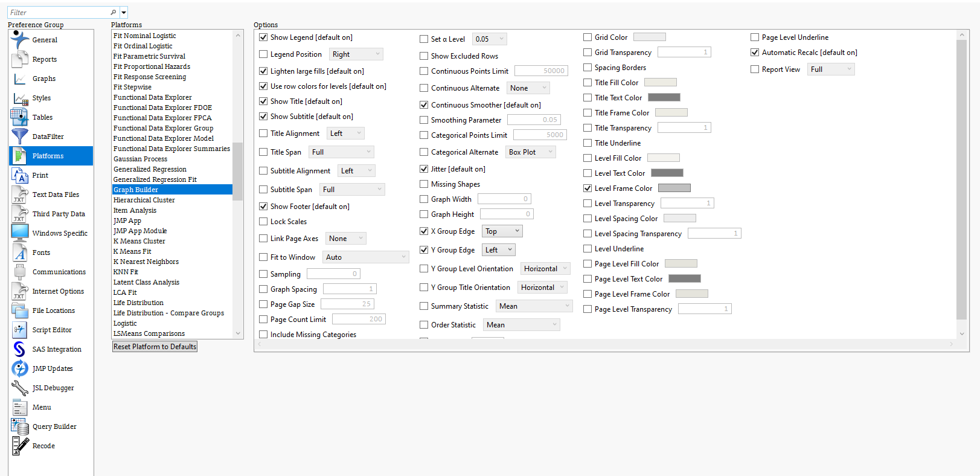Toggle the Missing Shapes checkbox

(424, 184)
